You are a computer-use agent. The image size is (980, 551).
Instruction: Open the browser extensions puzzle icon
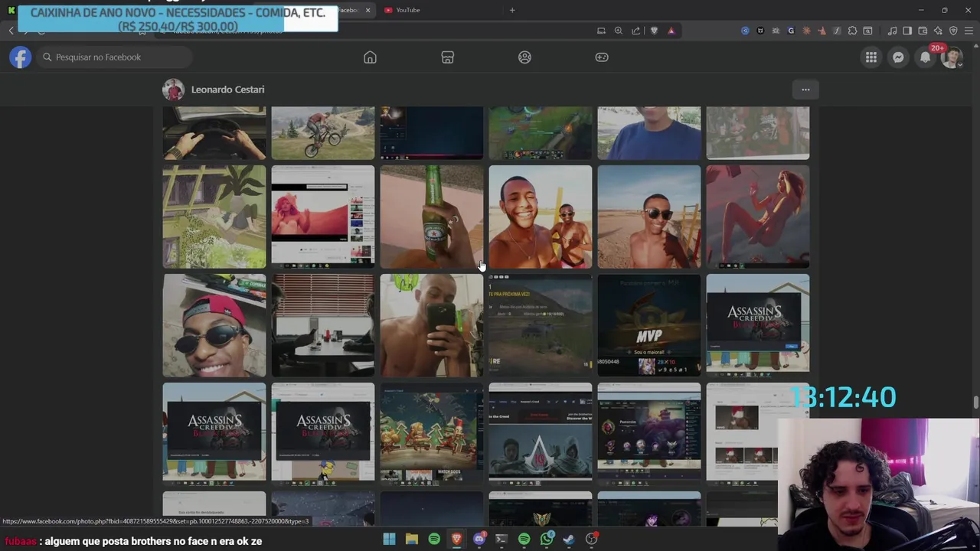click(852, 31)
